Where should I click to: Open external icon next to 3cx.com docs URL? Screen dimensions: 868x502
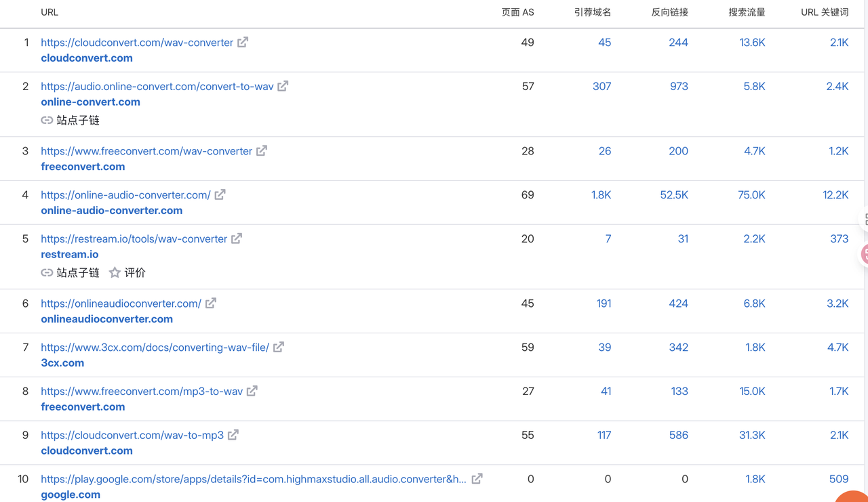pyautogui.click(x=279, y=347)
